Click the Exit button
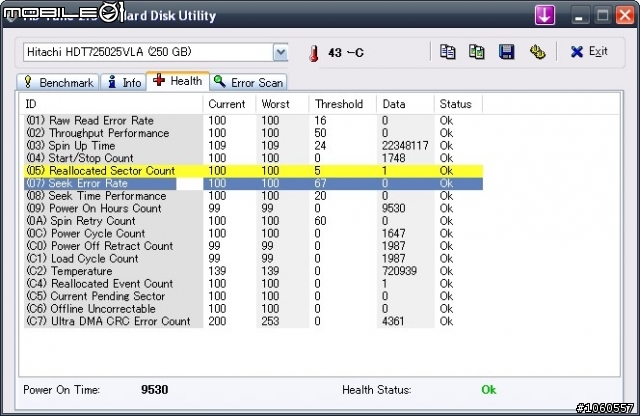Image resolution: width=640 pixels, height=416 pixels. click(589, 51)
